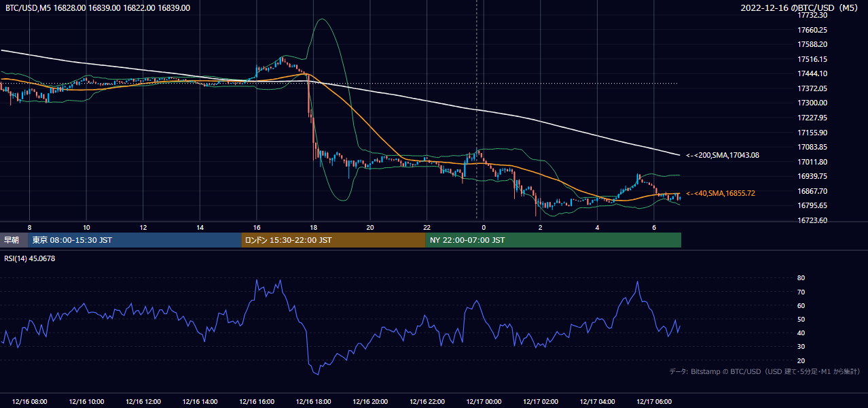Click time label 12/16 14:00
This screenshot has width=868, height=408.
click(x=200, y=402)
